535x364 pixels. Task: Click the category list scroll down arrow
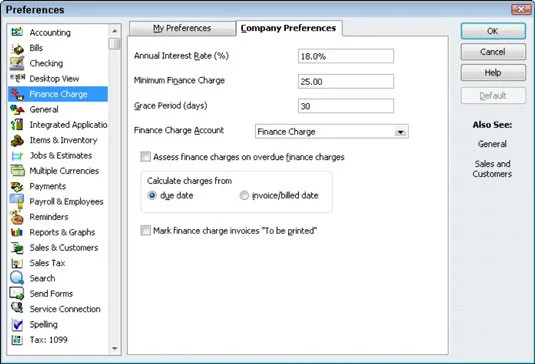click(x=115, y=348)
